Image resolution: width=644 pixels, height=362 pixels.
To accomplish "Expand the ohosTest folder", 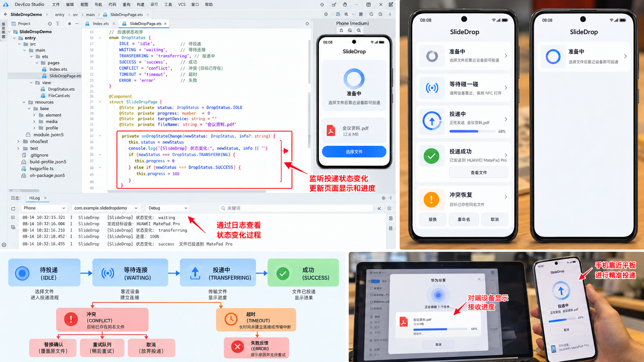I will tap(18, 142).
